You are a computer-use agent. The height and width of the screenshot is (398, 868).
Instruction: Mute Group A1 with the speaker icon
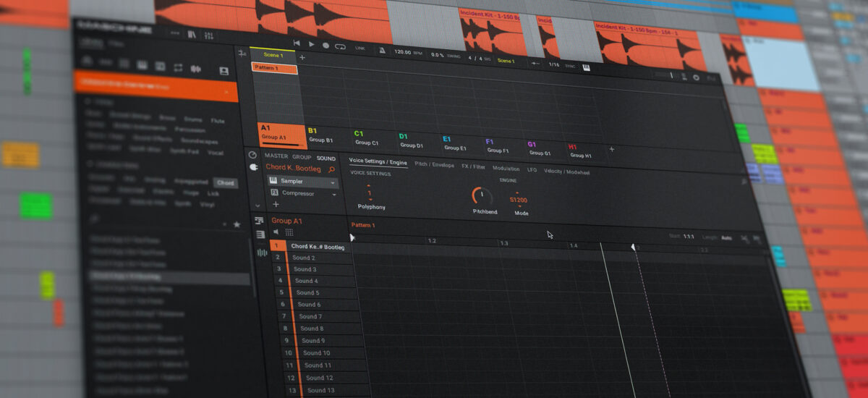point(276,232)
